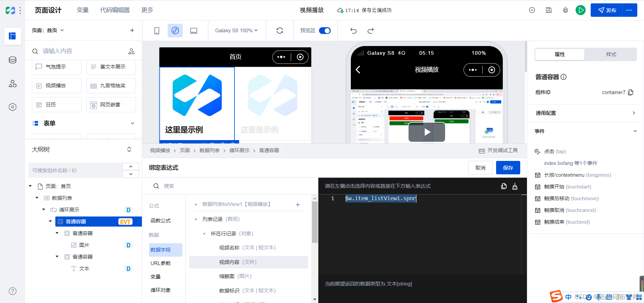Add a new page with plus icon
Viewport: 644px width, 303px height.
pos(132,30)
